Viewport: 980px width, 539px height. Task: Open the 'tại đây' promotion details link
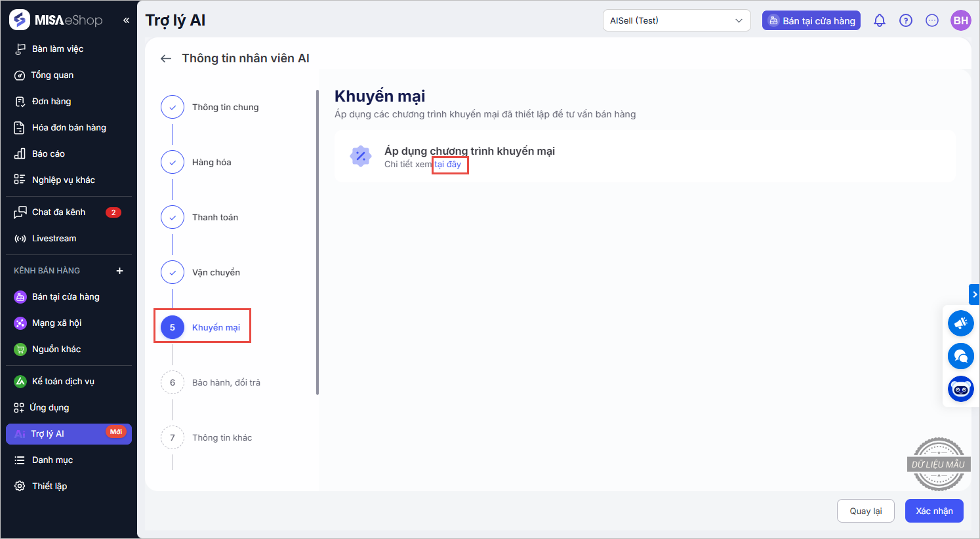click(x=448, y=165)
